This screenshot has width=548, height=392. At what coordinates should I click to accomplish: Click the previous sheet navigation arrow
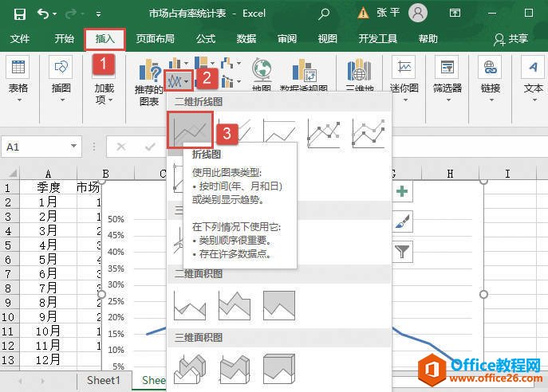(x=20, y=381)
